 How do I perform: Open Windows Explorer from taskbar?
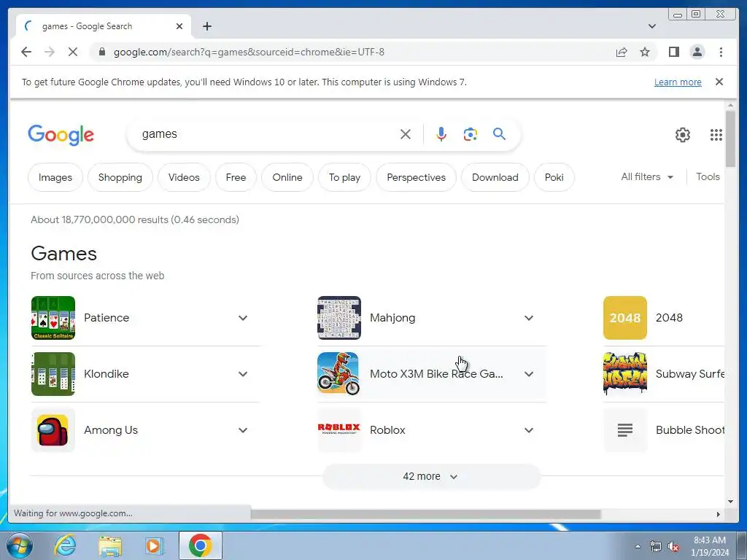click(110, 545)
